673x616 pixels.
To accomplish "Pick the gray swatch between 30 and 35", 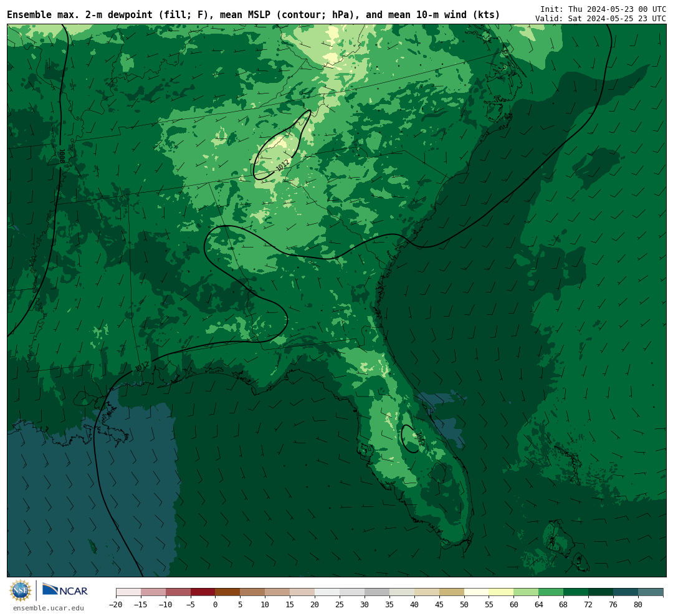I will pyautogui.click(x=377, y=592).
